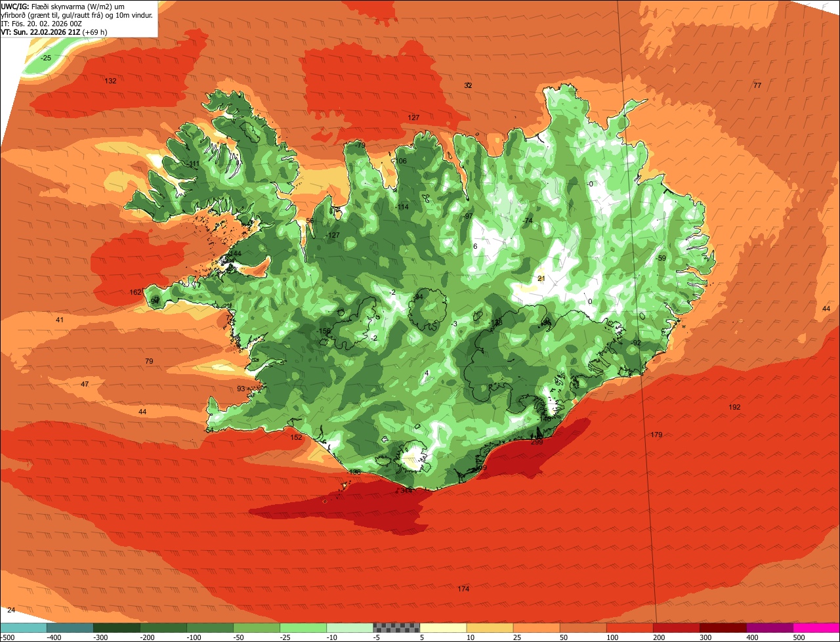The image size is (840, 642).
Task: Click the '314' value on the south coast
Action: click(x=406, y=490)
